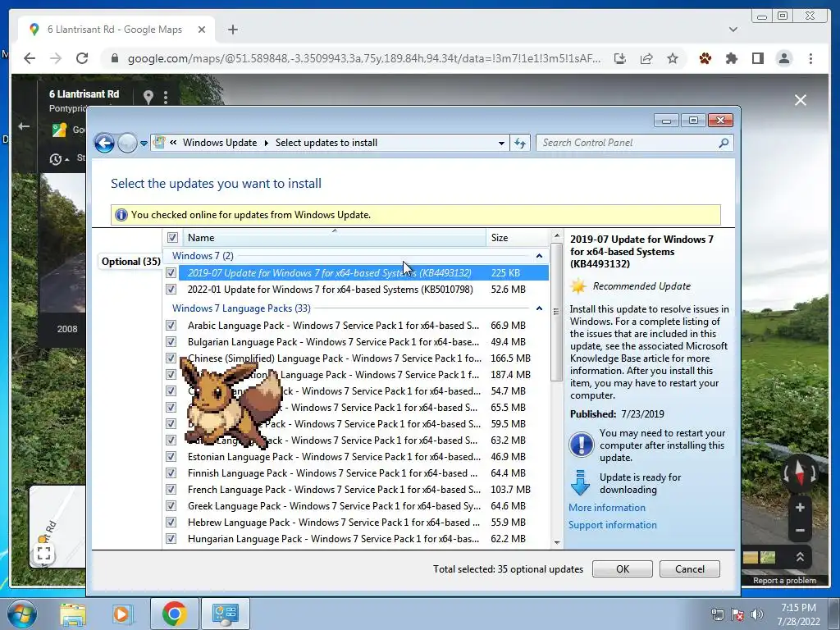Image resolution: width=840 pixels, height=630 pixels.
Task: Open the tab search chevron in Chrome
Action: 733,30
